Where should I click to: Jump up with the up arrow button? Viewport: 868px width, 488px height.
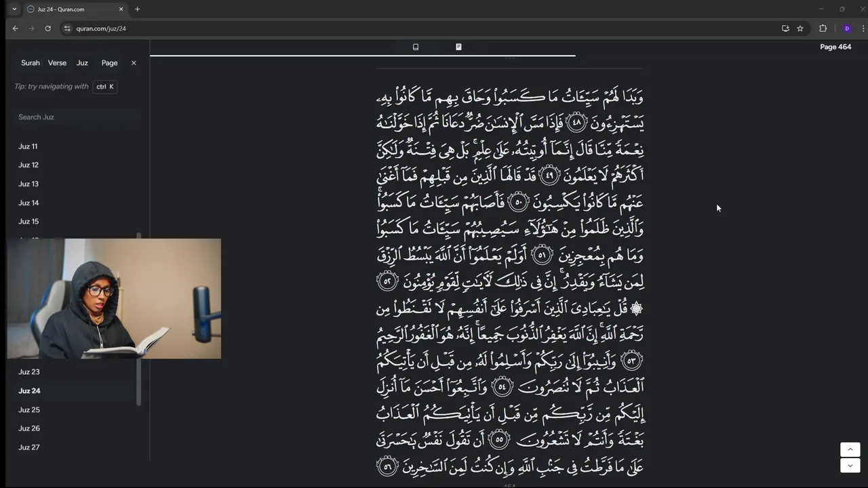tap(850, 450)
